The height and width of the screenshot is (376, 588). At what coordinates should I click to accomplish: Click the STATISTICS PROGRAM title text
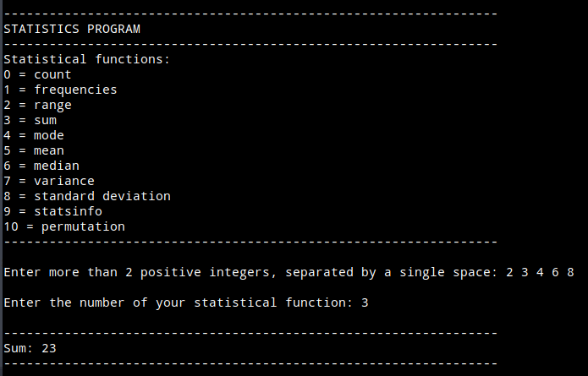pos(72,29)
